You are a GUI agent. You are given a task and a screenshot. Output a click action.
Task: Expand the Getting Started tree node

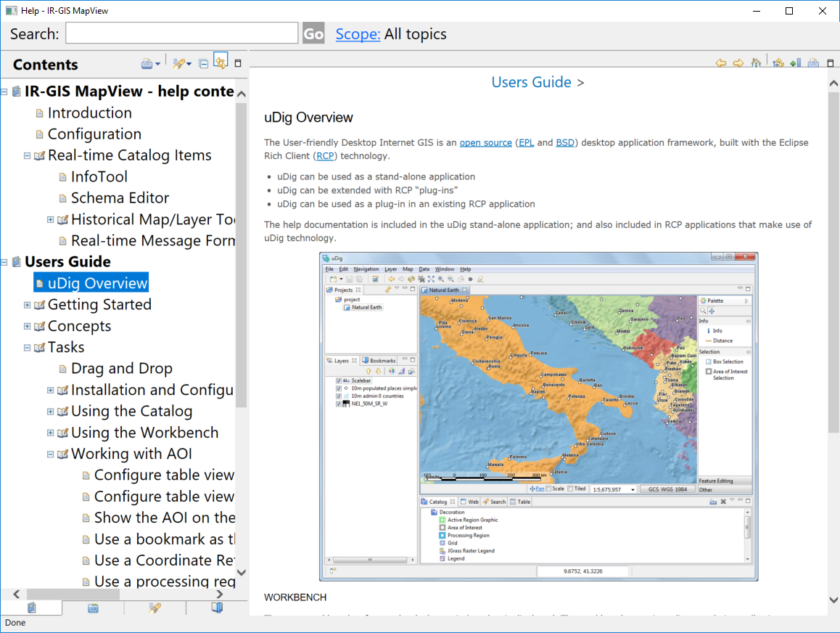click(28, 305)
